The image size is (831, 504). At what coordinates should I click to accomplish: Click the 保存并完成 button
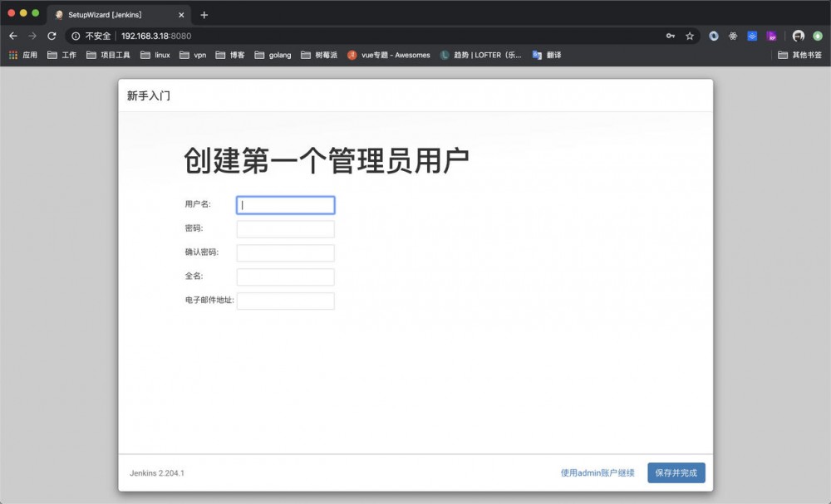[676, 472]
